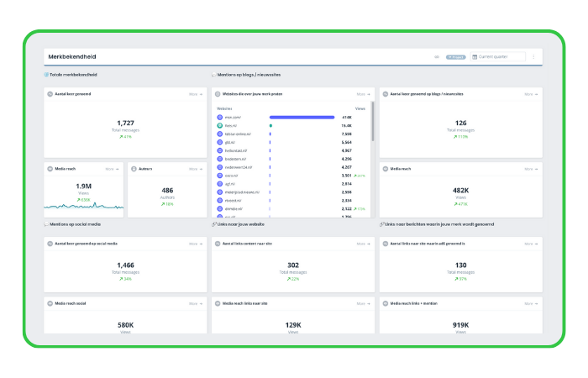Click the 302 total messages value
This screenshot has height=378, width=588.
click(x=293, y=265)
